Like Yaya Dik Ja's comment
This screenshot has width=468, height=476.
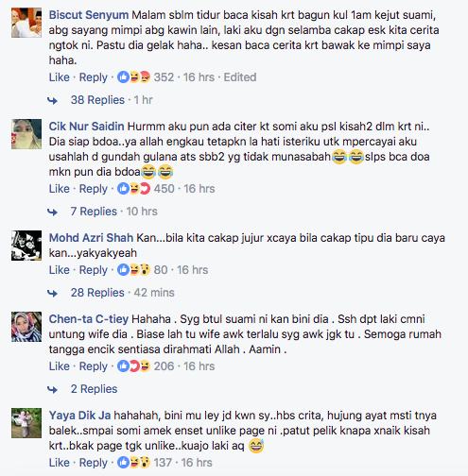(60, 463)
